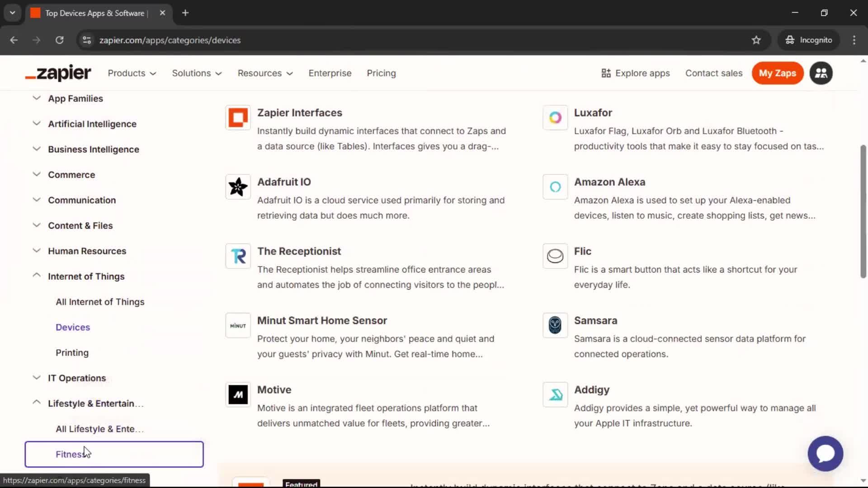Expand the Products menu
The image size is (868, 488).
[132, 73]
